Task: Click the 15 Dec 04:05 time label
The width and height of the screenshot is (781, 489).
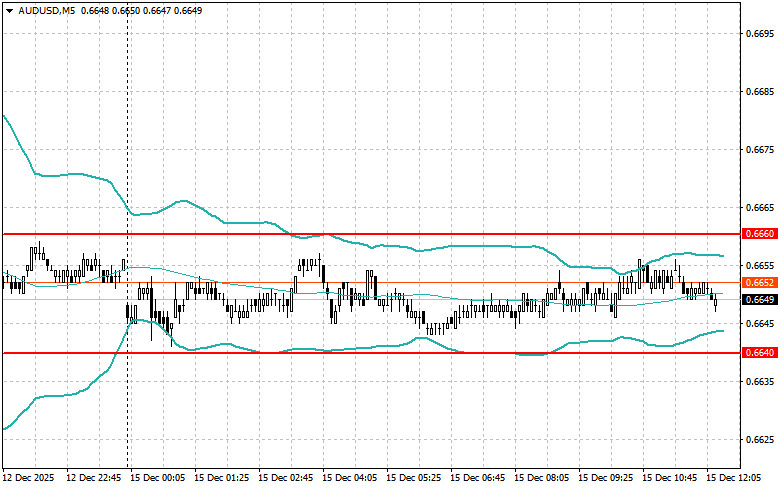Action: (349, 478)
